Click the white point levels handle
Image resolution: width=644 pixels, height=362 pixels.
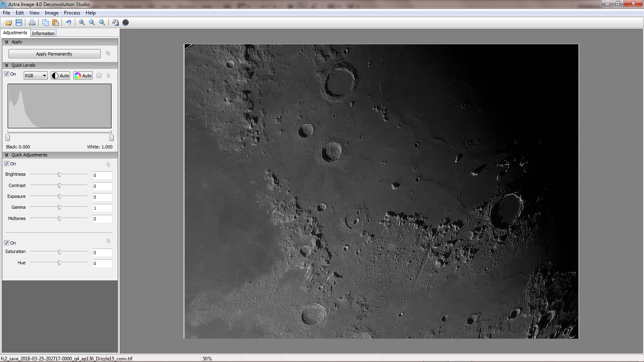111,137
